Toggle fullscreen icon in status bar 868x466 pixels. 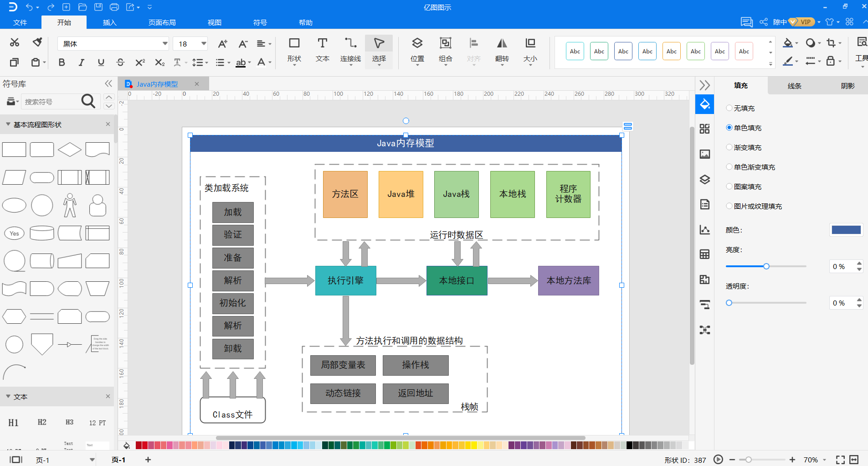pos(840,460)
